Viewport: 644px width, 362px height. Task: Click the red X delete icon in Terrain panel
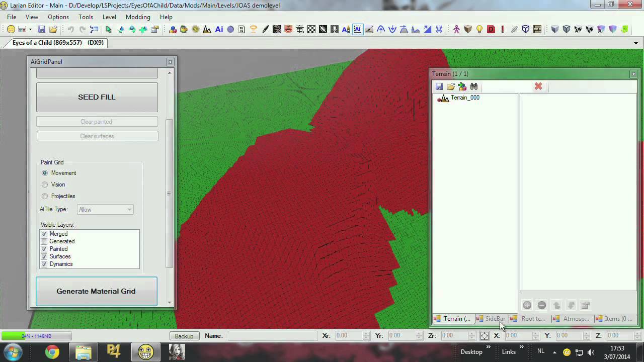[538, 86]
